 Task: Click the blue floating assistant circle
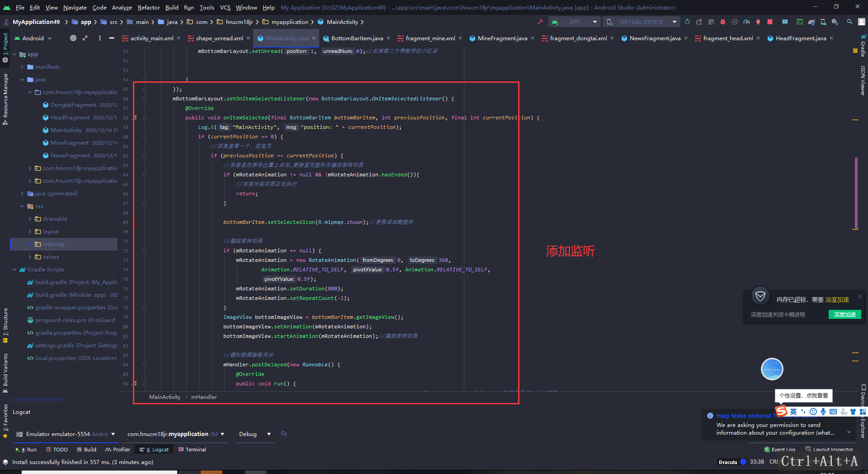click(772, 369)
